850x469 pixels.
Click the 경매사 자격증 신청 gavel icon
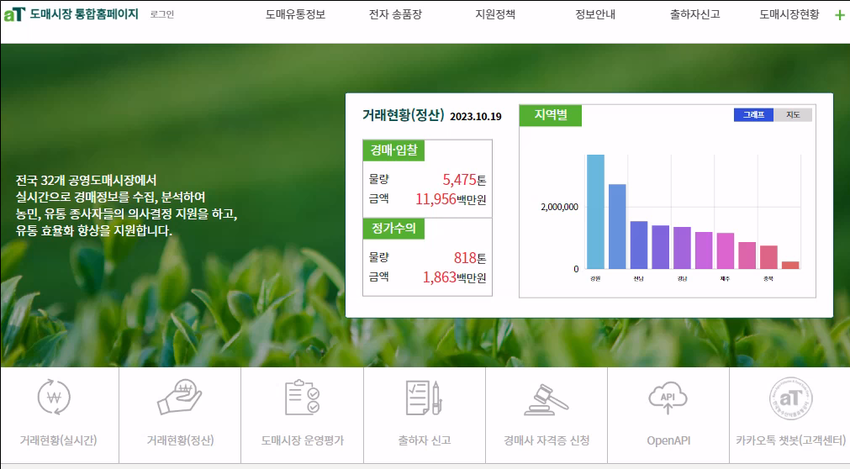point(546,400)
